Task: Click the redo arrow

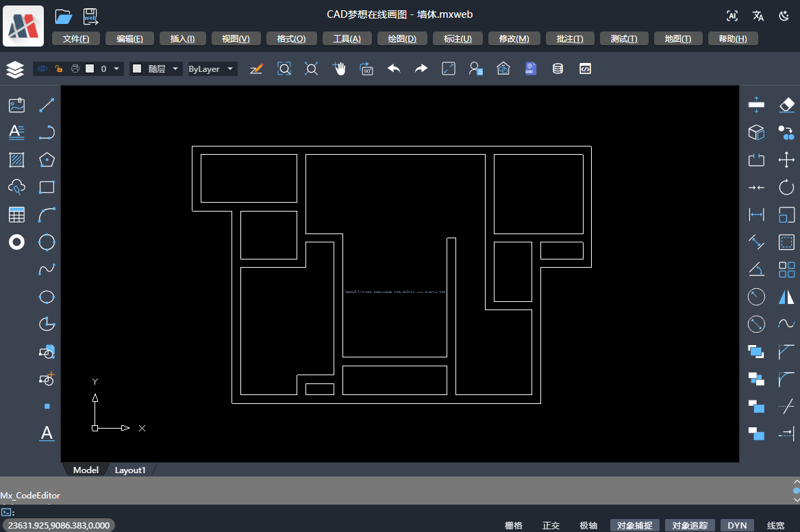Action: pyautogui.click(x=421, y=68)
